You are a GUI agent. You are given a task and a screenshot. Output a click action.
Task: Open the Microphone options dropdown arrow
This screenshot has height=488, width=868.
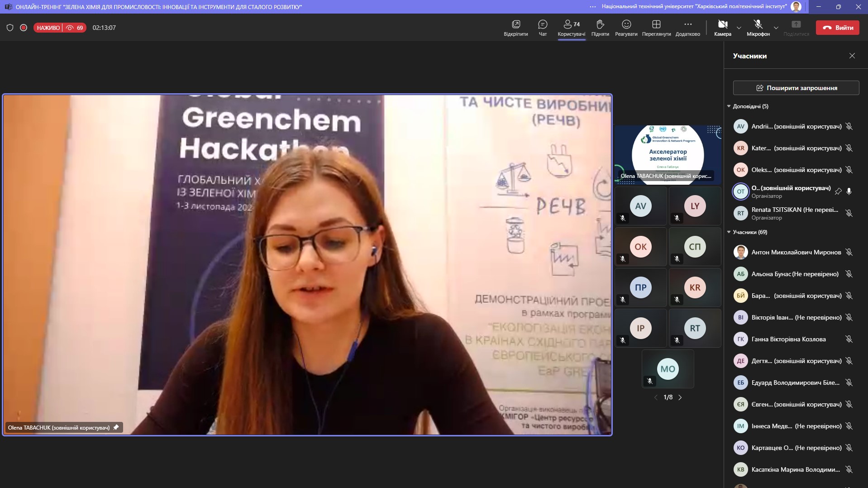click(x=776, y=28)
